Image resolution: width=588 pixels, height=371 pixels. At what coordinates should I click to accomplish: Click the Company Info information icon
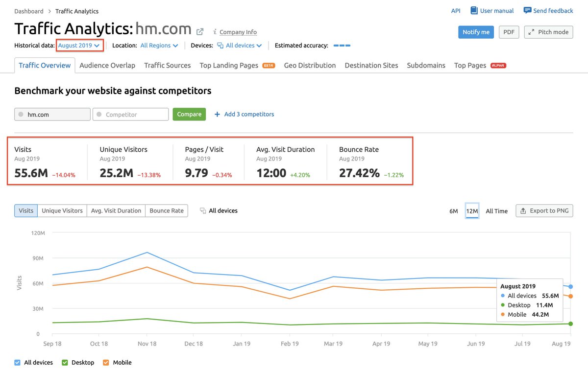tap(214, 32)
